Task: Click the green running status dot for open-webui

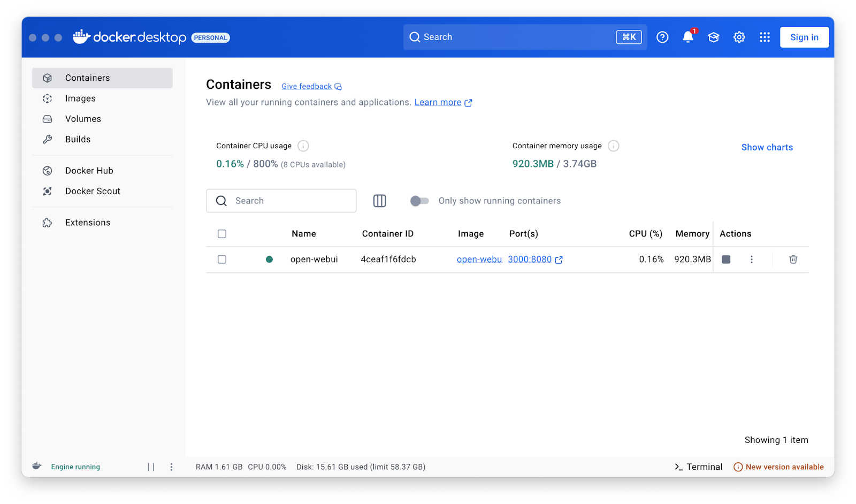Action: click(270, 259)
